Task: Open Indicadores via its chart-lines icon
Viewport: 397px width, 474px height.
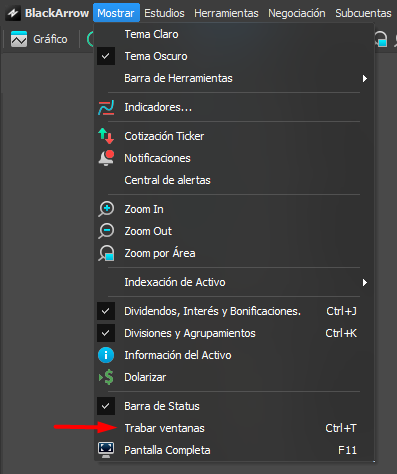Action: pyautogui.click(x=106, y=107)
